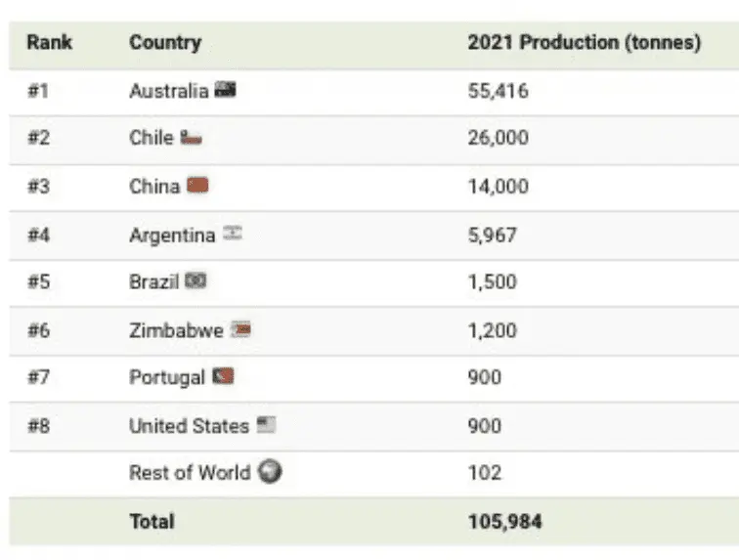Click the China flag icon
This screenshot has width=739, height=560.
197,186
